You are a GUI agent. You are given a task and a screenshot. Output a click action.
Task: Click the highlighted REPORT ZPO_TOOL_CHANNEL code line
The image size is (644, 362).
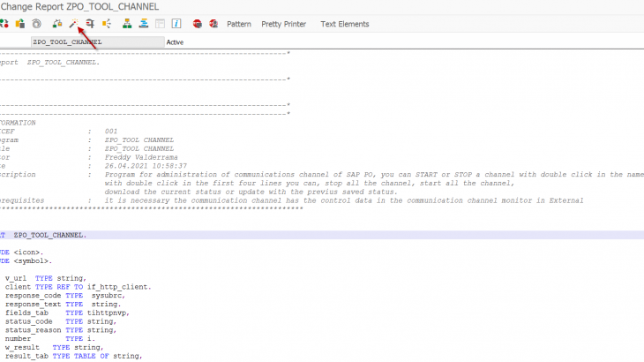50,236
